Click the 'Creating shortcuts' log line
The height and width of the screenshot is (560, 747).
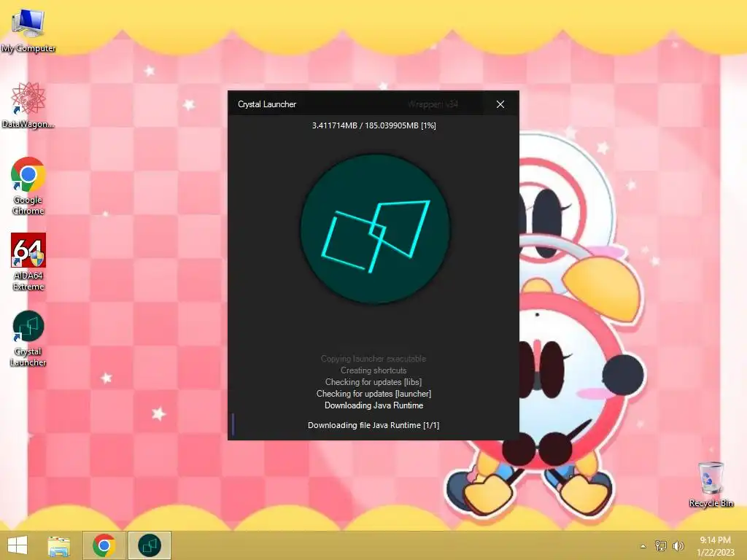coord(373,370)
